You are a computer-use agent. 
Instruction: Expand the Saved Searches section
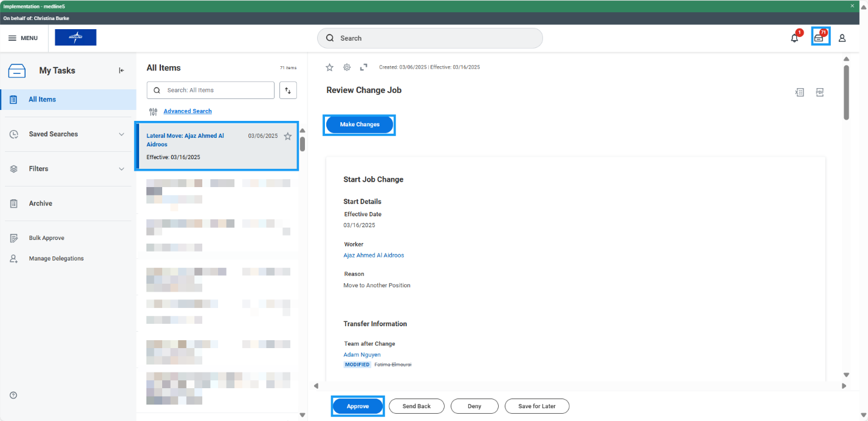[x=121, y=134]
